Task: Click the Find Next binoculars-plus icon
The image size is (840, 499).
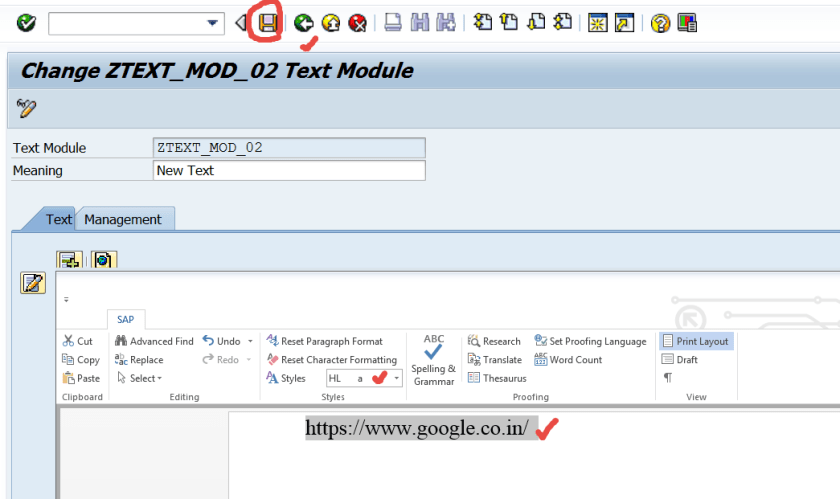Action: pyautogui.click(x=446, y=23)
